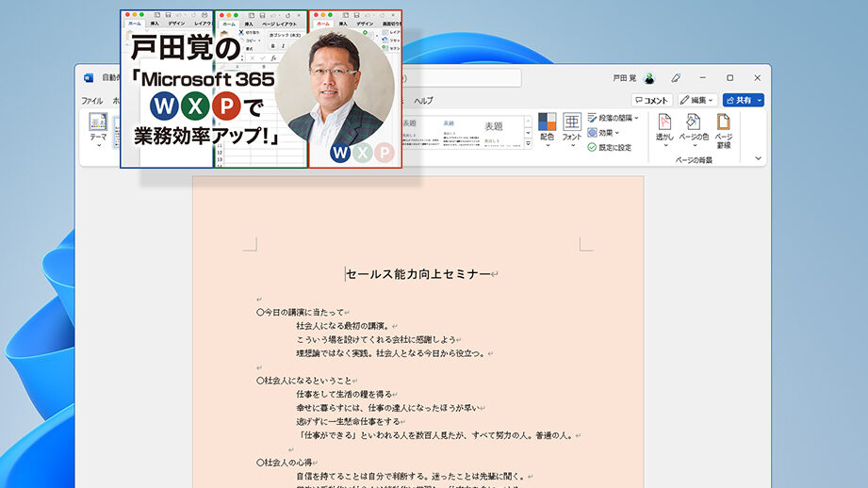Minimize the Word window
Viewport: 868px width, 488px height.
(702, 78)
